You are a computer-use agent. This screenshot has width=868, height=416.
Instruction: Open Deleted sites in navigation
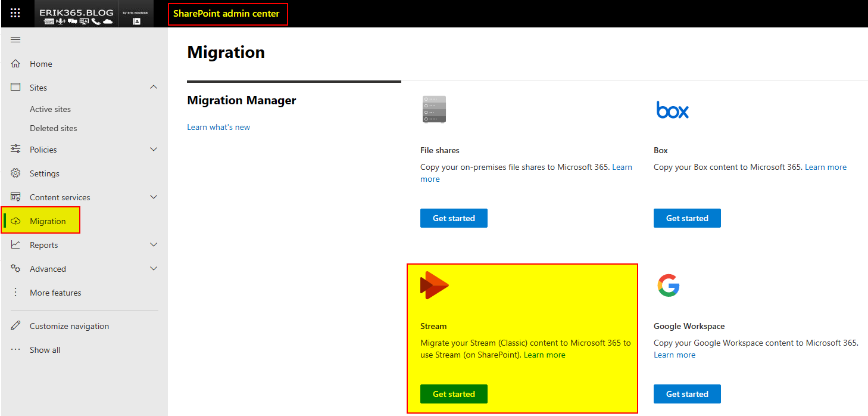point(53,128)
